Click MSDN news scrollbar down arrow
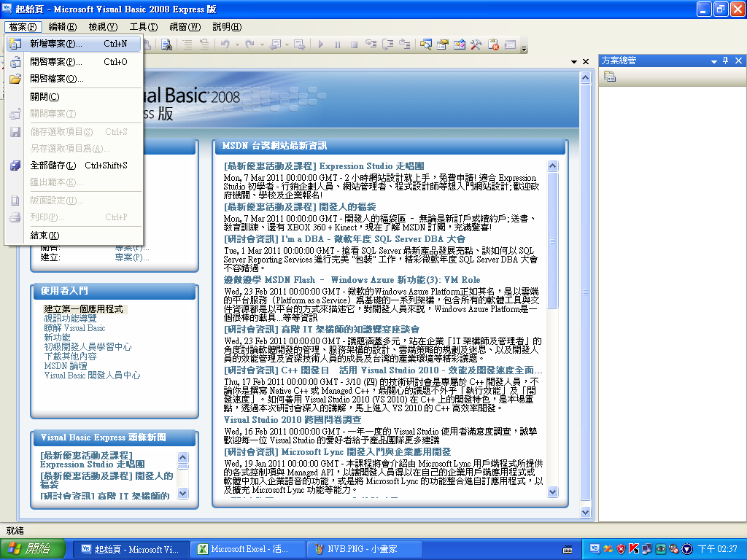Screen dimensions: 747x560 [553, 492]
